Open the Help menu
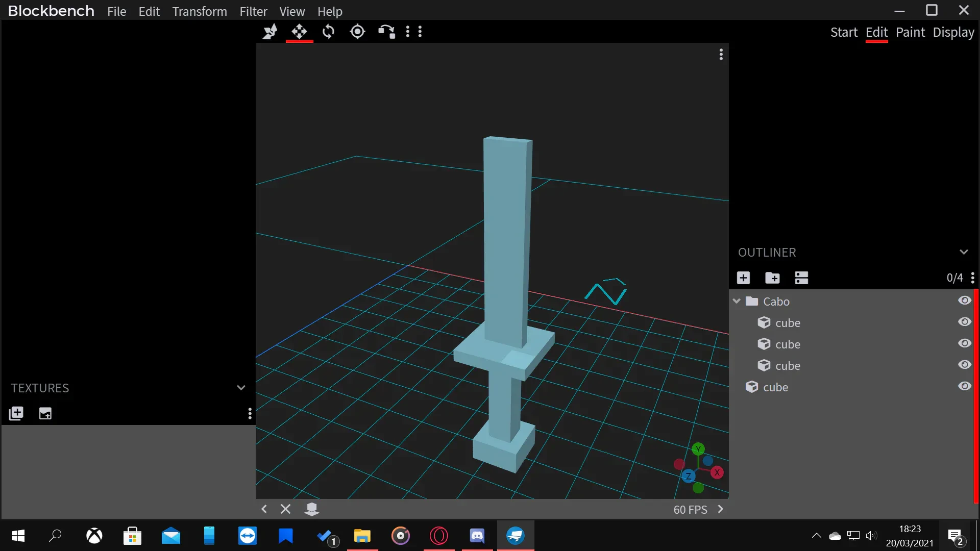 [x=330, y=11]
